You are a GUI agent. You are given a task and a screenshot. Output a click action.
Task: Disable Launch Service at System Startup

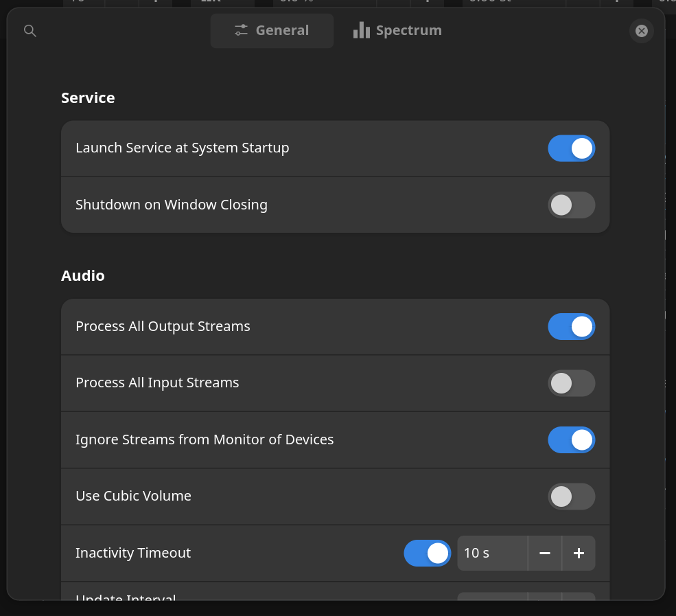click(x=572, y=148)
